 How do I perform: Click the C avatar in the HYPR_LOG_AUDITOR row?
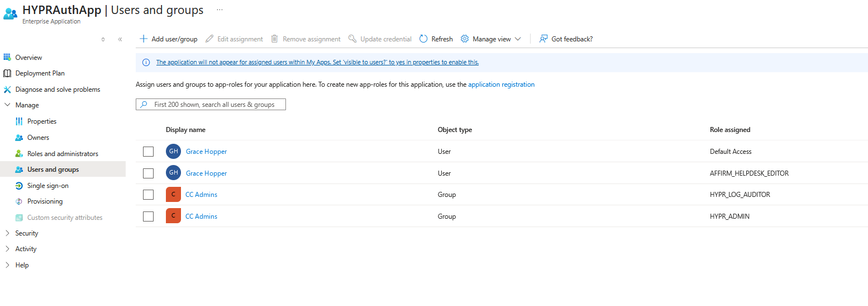(x=173, y=195)
